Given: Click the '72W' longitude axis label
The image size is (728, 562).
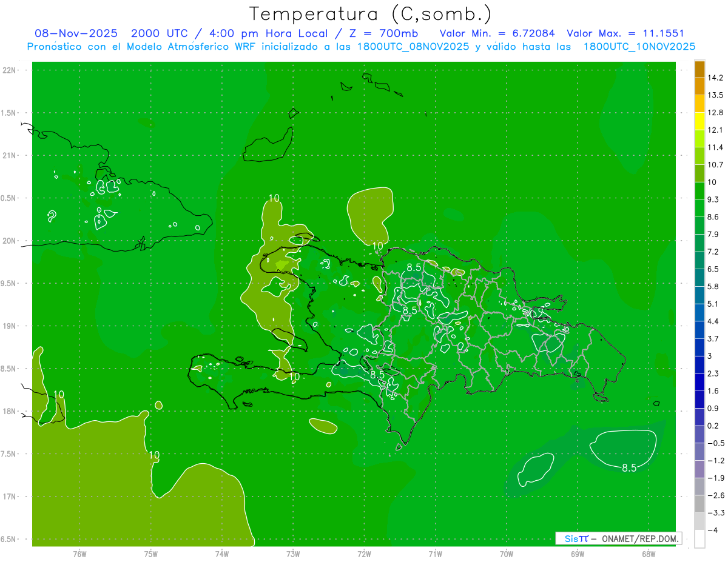Looking at the screenshot, I should (364, 554).
